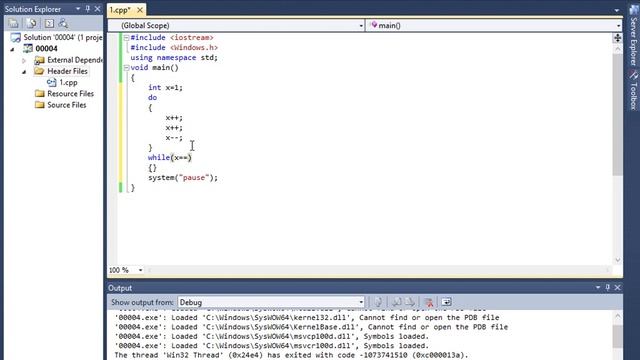
Task: Close the Output panel
Action: [618, 288]
